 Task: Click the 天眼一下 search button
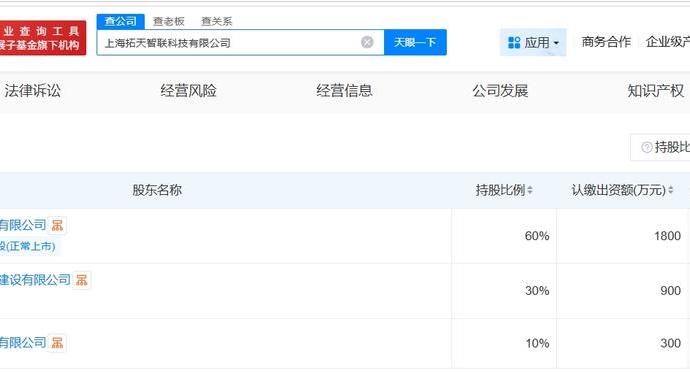[415, 42]
